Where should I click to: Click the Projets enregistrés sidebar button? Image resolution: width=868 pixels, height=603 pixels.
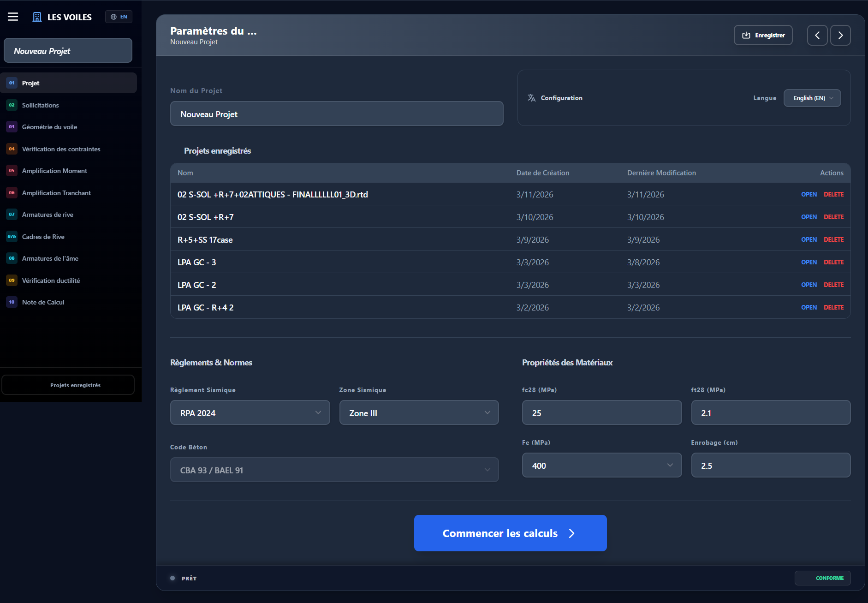pyautogui.click(x=68, y=384)
